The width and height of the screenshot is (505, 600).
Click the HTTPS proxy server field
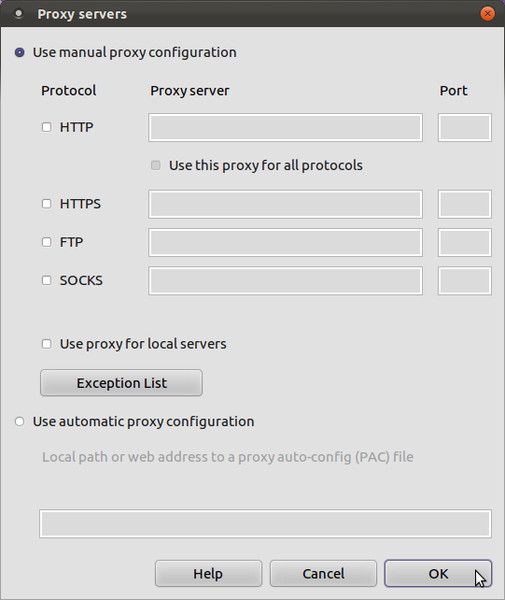click(285, 204)
